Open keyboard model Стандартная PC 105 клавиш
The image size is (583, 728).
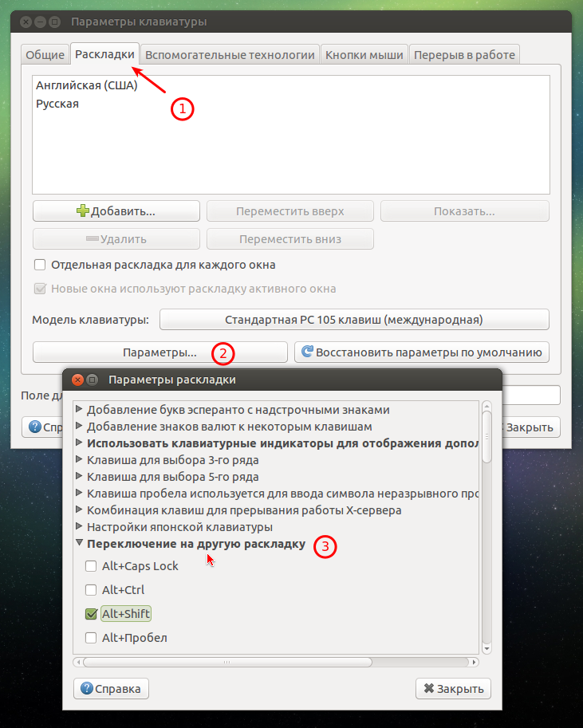(x=354, y=320)
